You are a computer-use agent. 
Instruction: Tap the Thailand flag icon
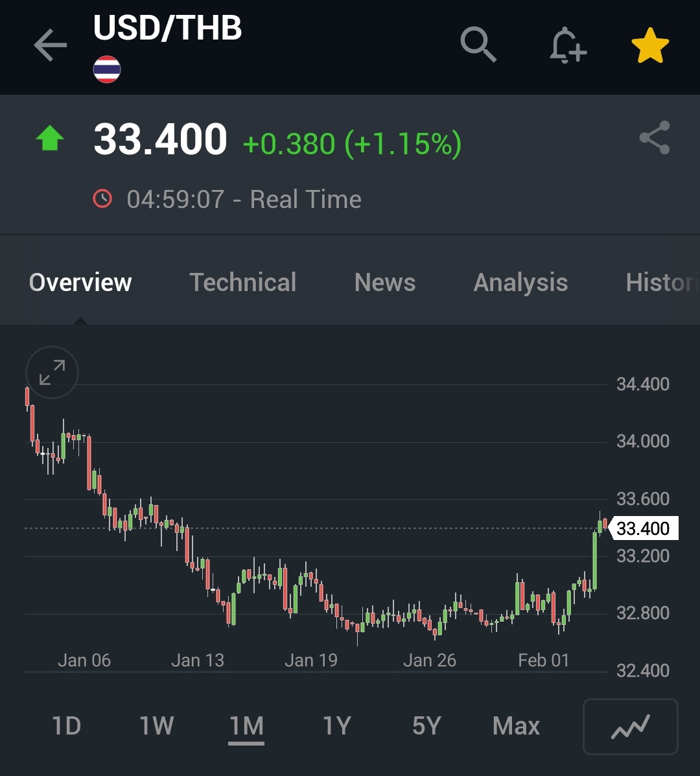pyautogui.click(x=107, y=69)
